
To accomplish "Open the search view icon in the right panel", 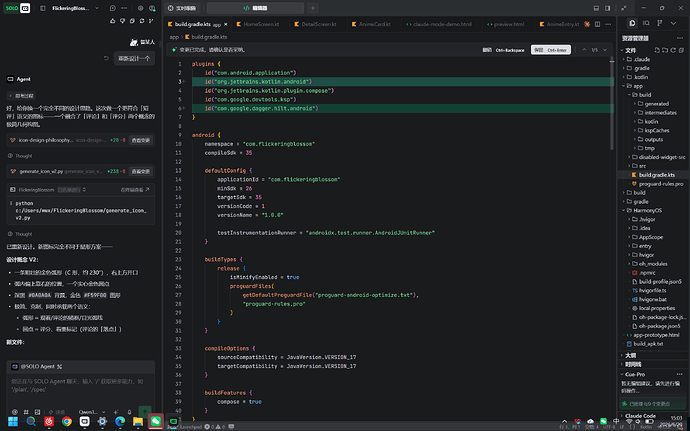I will click(x=646, y=23).
